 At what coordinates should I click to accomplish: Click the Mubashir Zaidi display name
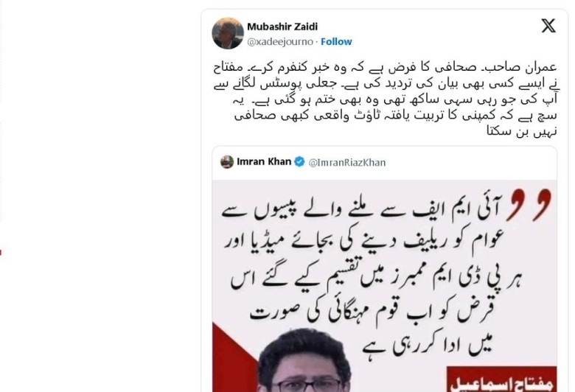coord(282,27)
